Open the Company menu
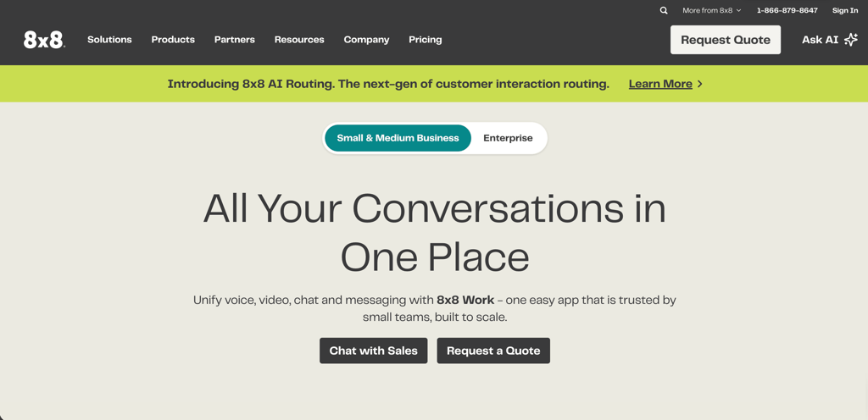This screenshot has height=420, width=868. pyautogui.click(x=366, y=40)
